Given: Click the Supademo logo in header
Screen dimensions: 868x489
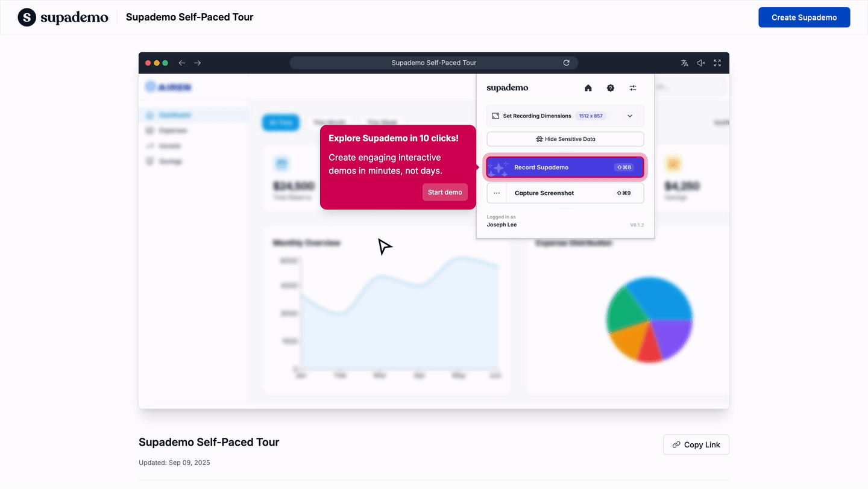Looking at the screenshot, I should point(63,17).
